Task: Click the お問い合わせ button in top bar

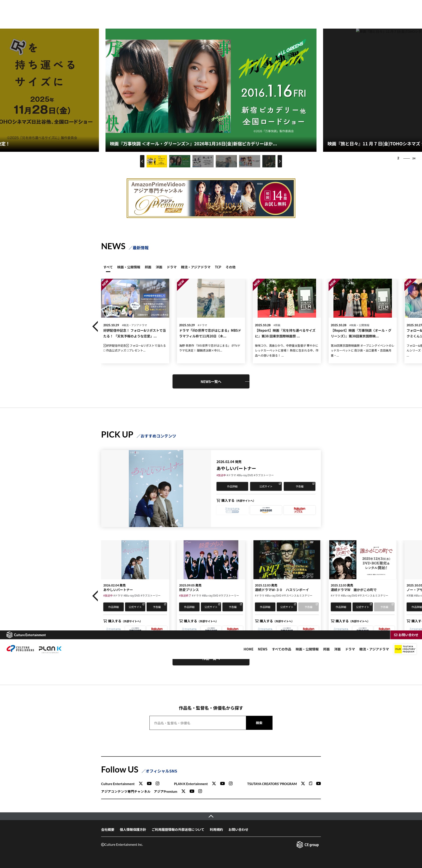Action: click(406, 635)
